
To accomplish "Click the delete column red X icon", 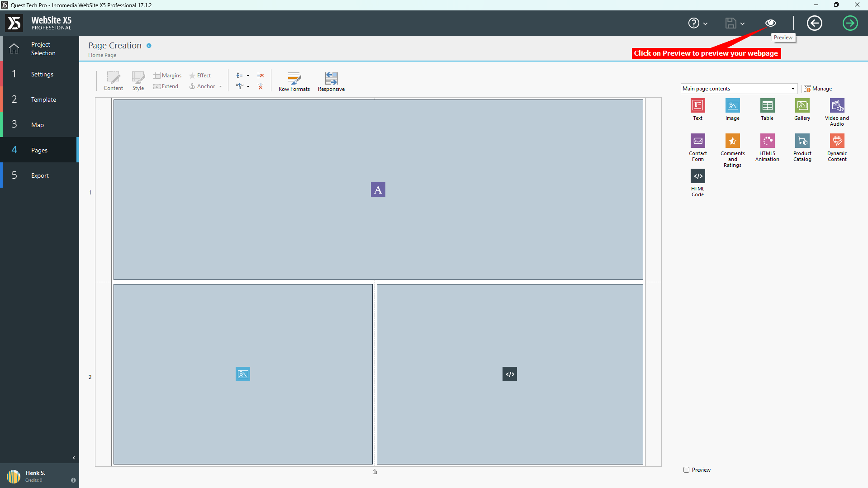I will pos(261,86).
